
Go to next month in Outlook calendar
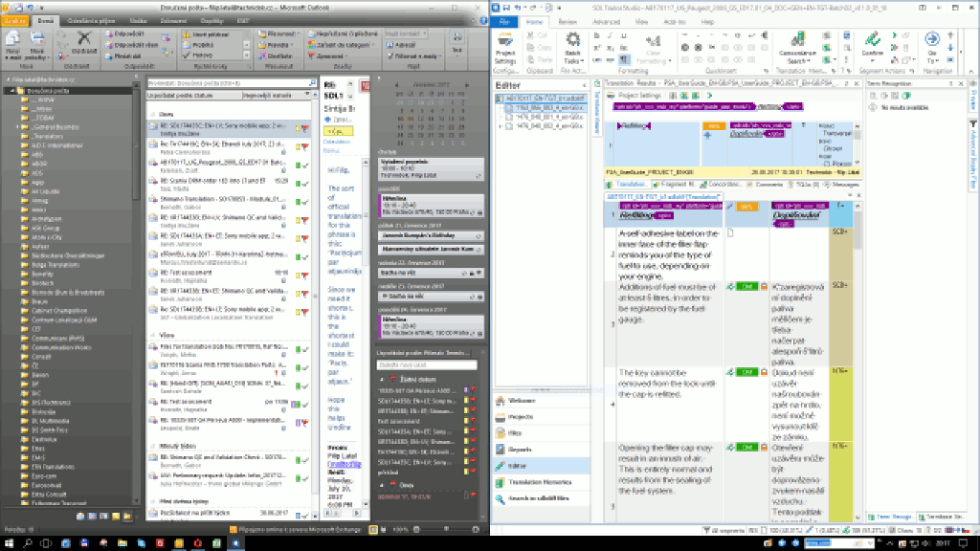tap(466, 85)
